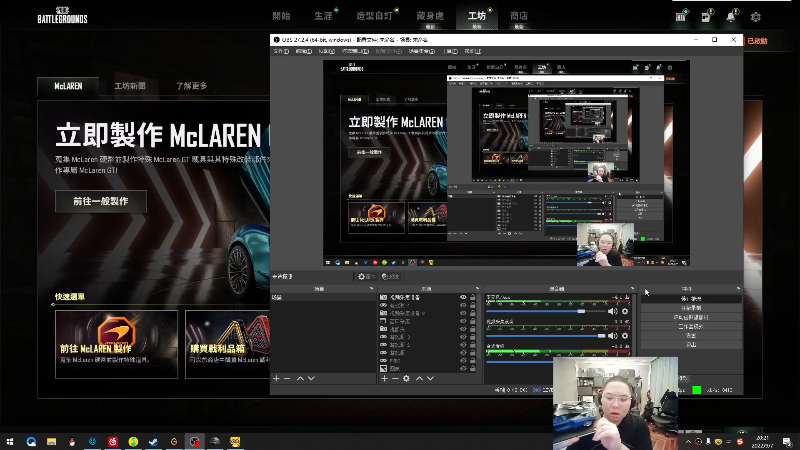Click 前往一般製作 button

101,202
